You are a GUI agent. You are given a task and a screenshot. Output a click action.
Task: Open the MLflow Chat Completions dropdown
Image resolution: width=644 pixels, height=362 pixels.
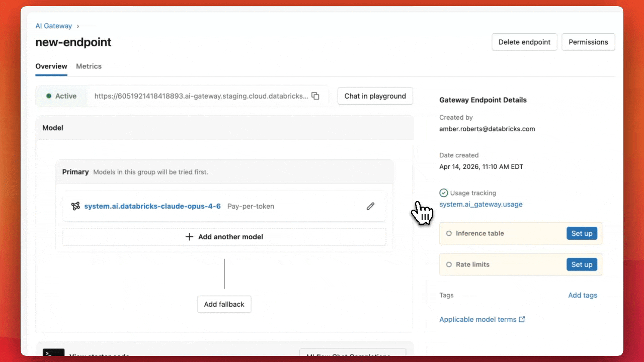pos(352,352)
